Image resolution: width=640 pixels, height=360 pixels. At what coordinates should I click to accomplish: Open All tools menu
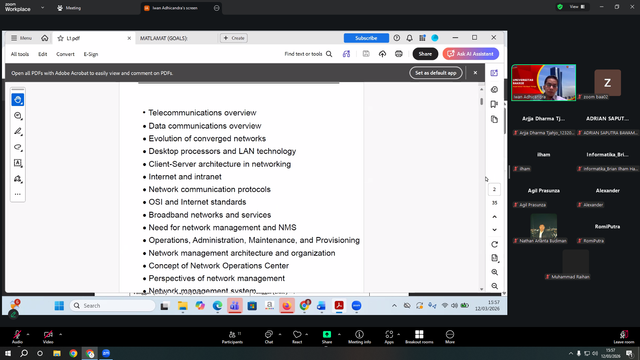(x=20, y=54)
